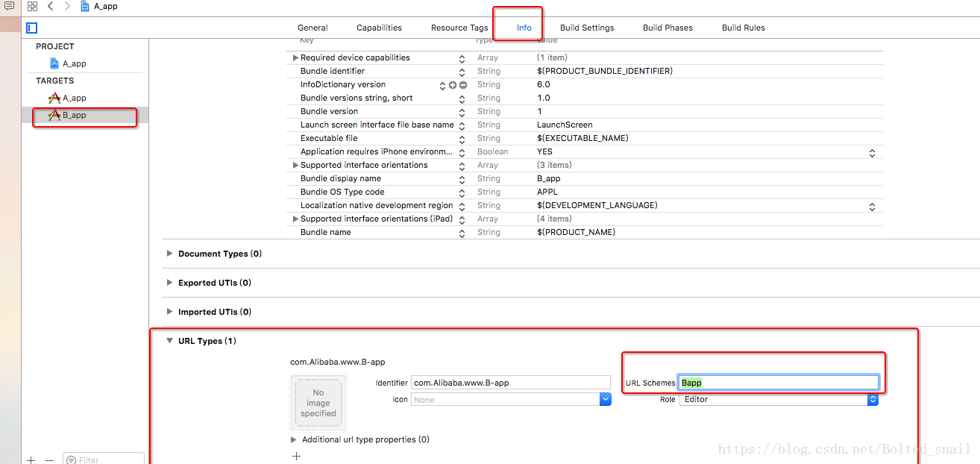Image resolution: width=980 pixels, height=464 pixels.
Task: Add row with plus on InfoDictionary version
Action: pos(452,85)
